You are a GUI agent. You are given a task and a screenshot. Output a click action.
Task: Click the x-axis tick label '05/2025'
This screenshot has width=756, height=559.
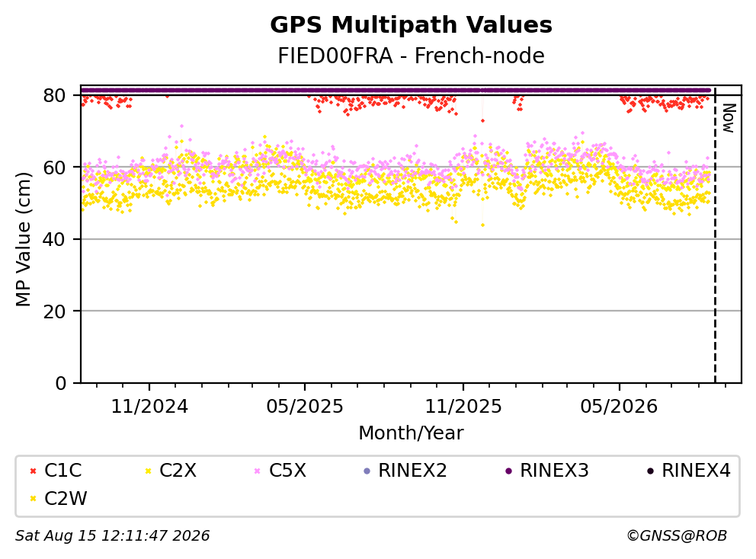pyautogui.click(x=305, y=407)
